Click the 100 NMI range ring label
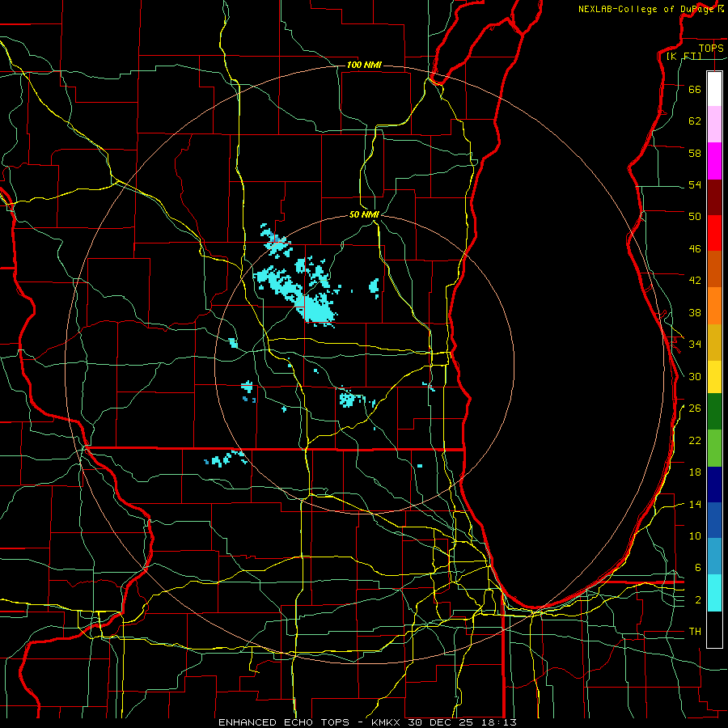Image resolution: width=728 pixels, height=728 pixels. click(364, 65)
